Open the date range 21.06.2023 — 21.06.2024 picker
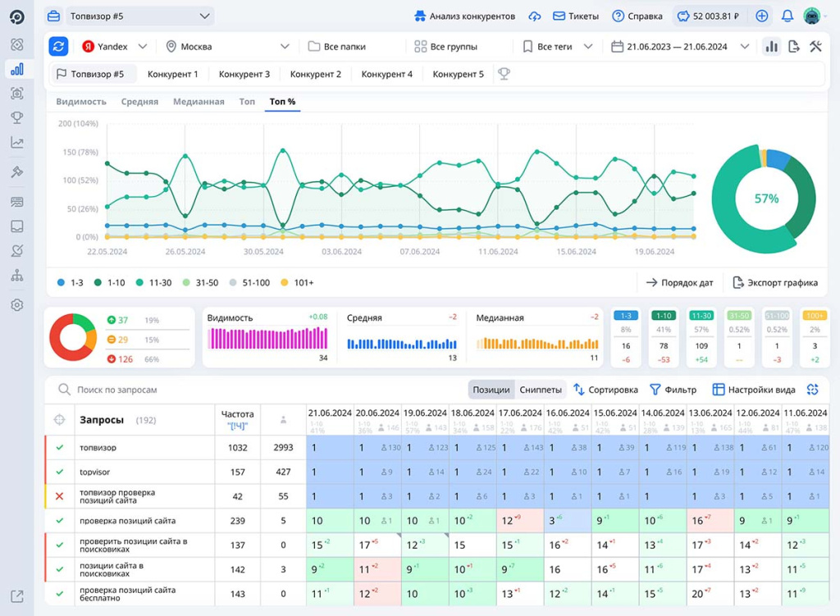 tap(680, 47)
